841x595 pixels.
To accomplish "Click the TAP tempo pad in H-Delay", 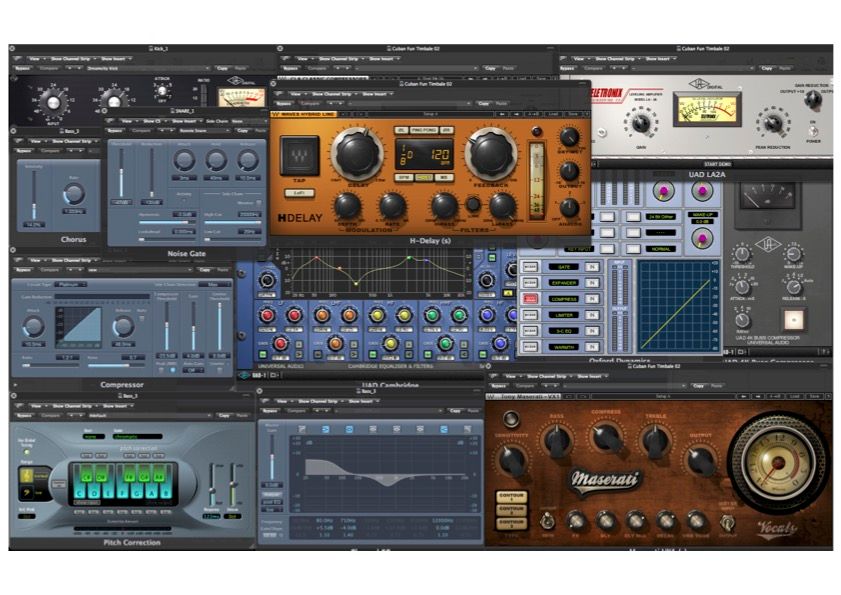I will coord(299,156).
